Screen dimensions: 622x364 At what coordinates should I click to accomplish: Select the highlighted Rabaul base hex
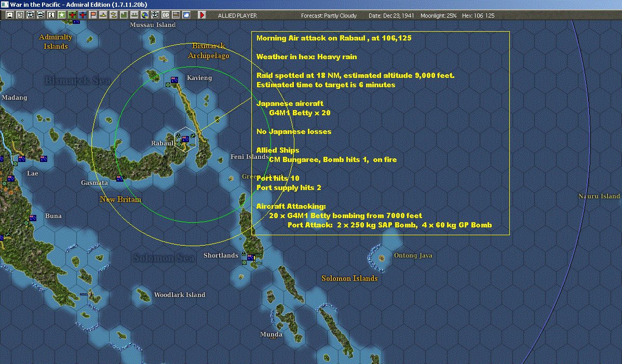coord(185,139)
